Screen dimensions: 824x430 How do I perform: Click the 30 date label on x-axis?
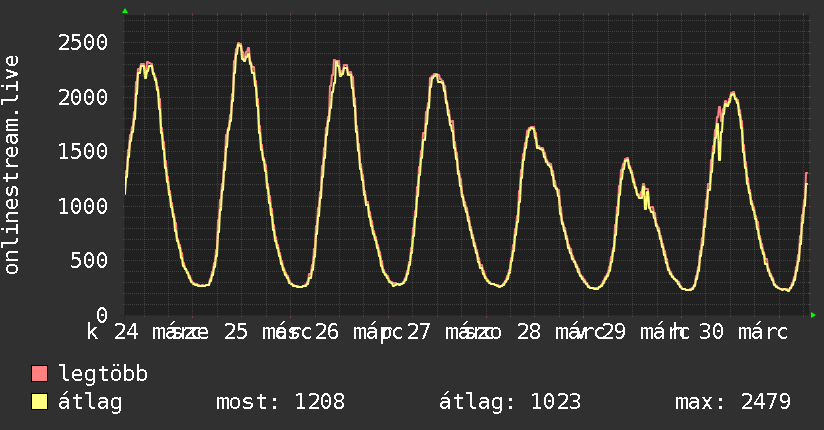[x=712, y=332]
